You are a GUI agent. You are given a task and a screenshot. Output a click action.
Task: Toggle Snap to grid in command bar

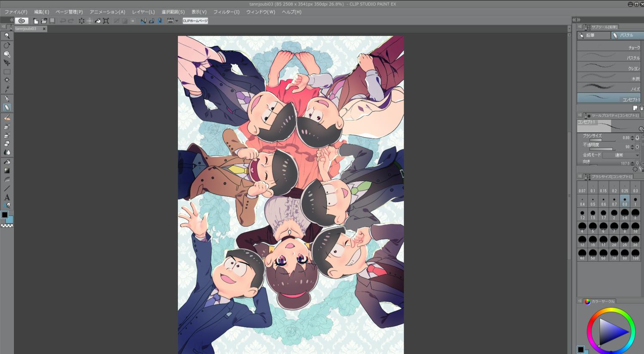(160, 21)
